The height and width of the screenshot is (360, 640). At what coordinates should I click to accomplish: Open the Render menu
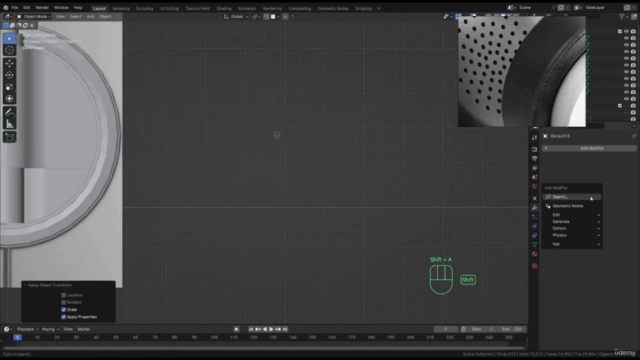pyautogui.click(x=42, y=8)
